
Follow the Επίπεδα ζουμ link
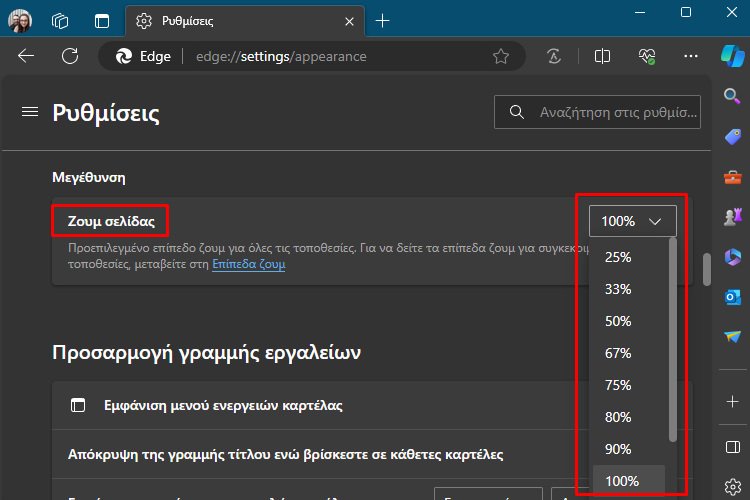click(248, 265)
